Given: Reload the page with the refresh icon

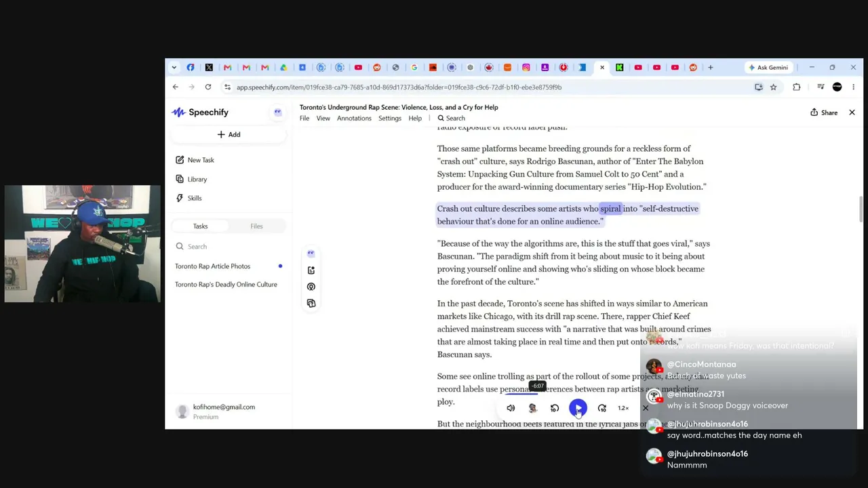Looking at the screenshot, I should pyautogui.click(x=208, y=87).
